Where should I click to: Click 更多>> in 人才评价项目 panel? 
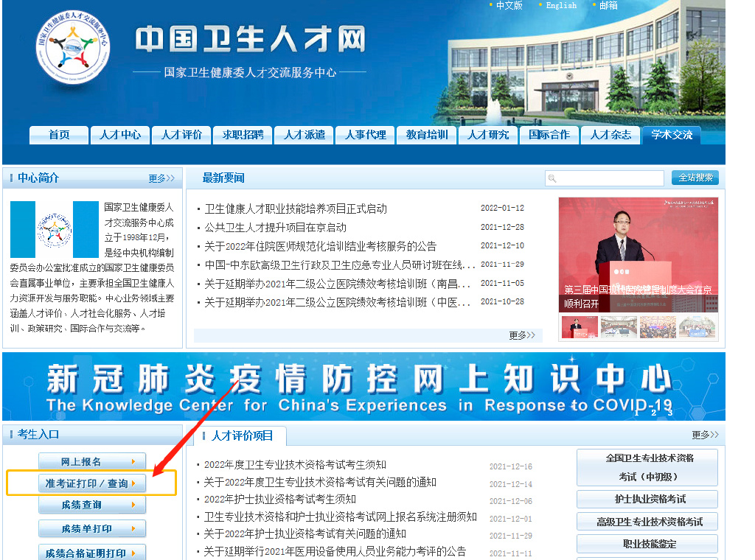pos(705,435)
